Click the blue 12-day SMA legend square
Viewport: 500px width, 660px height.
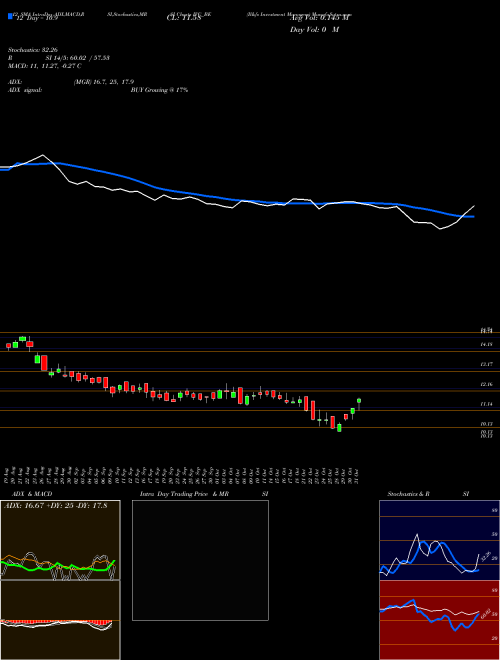click(x=10, y=16)
